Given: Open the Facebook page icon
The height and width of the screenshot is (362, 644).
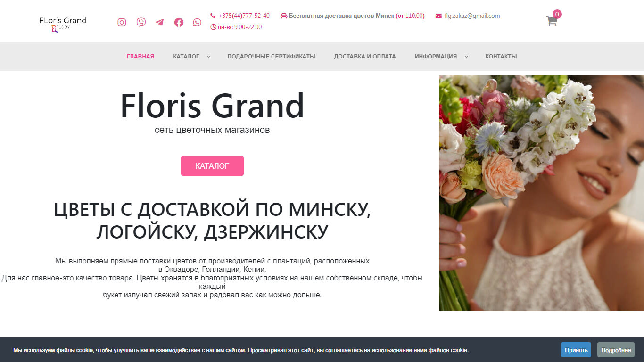Looking at the screenshot, I should [179, 22].
